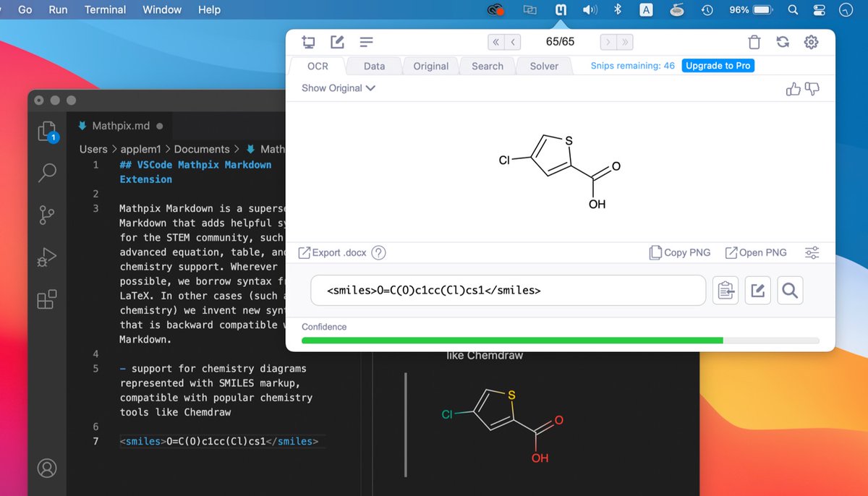Open the Terminal menu
This screenshot has width=868, height=496.
point(105,10)
